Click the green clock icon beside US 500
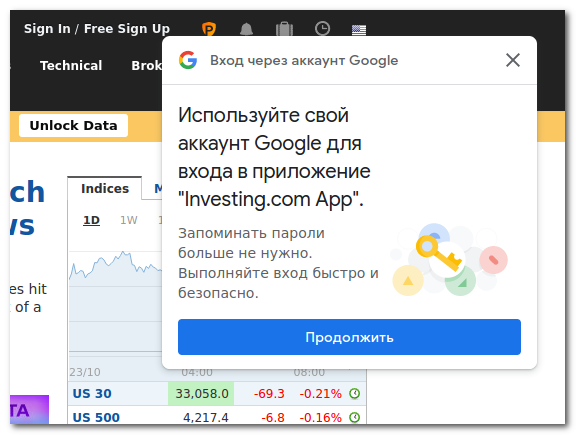Viewport: 576px width, 435px height. coord(354,417)
